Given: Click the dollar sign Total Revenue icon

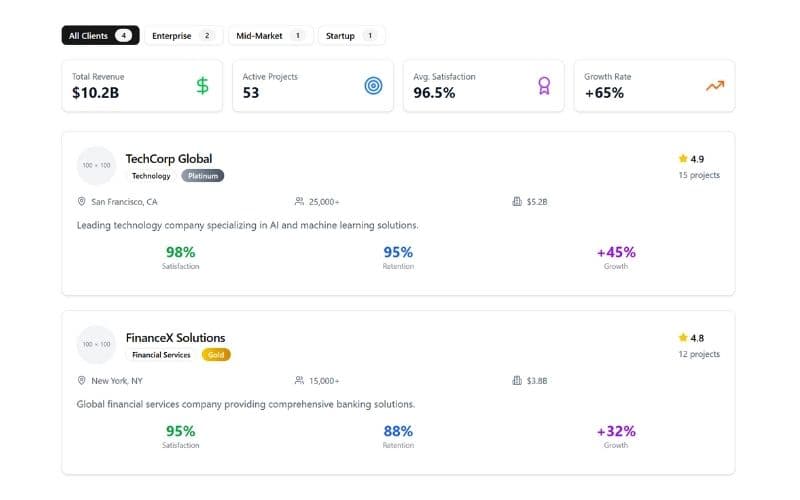Looking at the screenshot, I should (202, 86).
